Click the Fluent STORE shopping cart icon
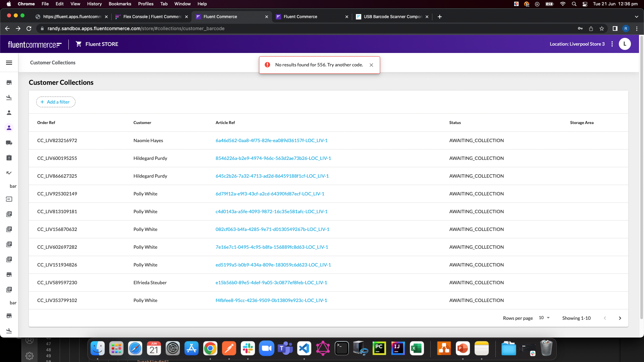The image size is (644, 362). (x=78, y=44)
